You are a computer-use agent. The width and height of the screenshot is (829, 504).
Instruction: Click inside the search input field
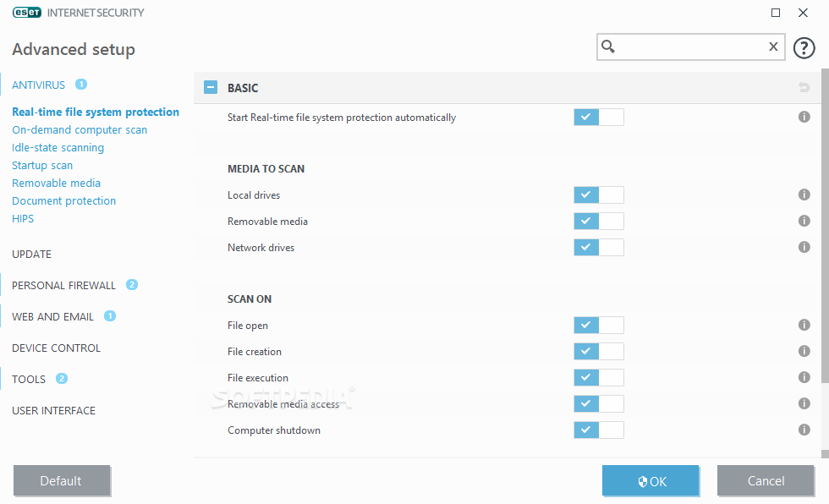[689, 47]
